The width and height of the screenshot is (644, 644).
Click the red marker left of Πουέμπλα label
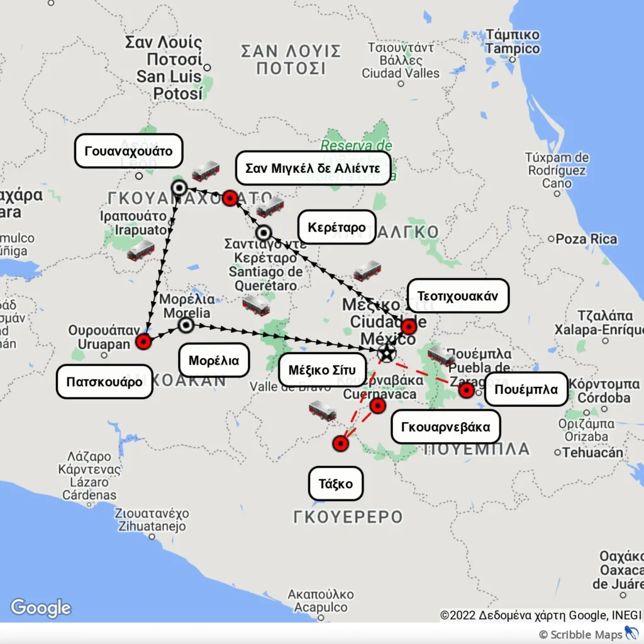tap(466, 390)
